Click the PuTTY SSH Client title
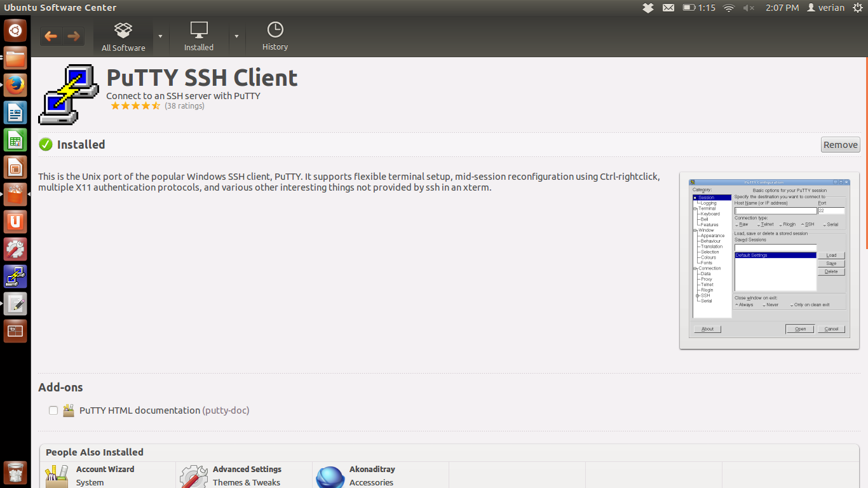The image size is (868, 488). (202, 78)
